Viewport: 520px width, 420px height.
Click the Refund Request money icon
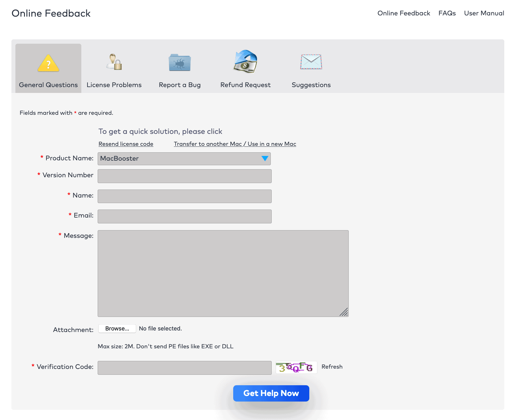245,62
